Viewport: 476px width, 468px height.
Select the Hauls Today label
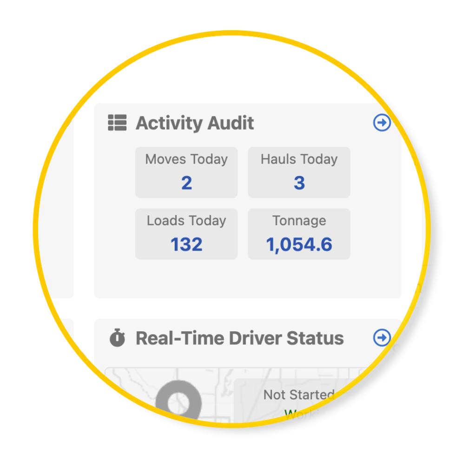299,159
